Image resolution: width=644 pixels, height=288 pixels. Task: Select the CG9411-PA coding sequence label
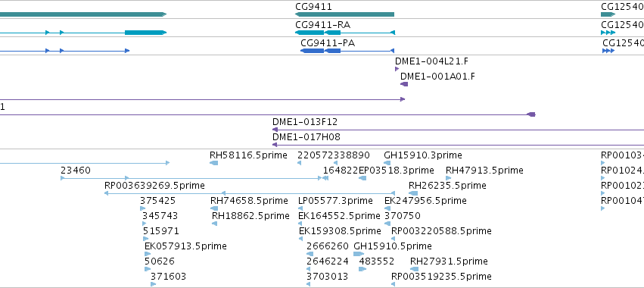click(328, 42)
